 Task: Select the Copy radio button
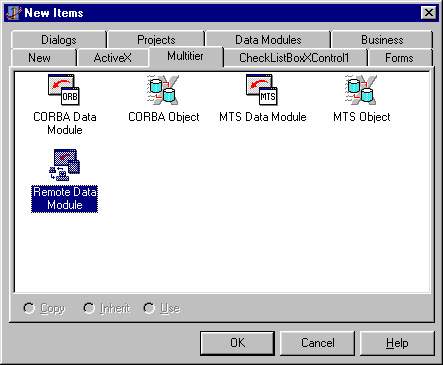pos(29,308)
